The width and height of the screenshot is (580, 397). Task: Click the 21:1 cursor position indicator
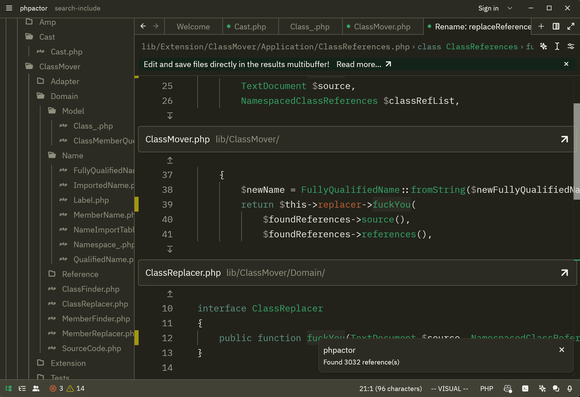pos(390,388)
